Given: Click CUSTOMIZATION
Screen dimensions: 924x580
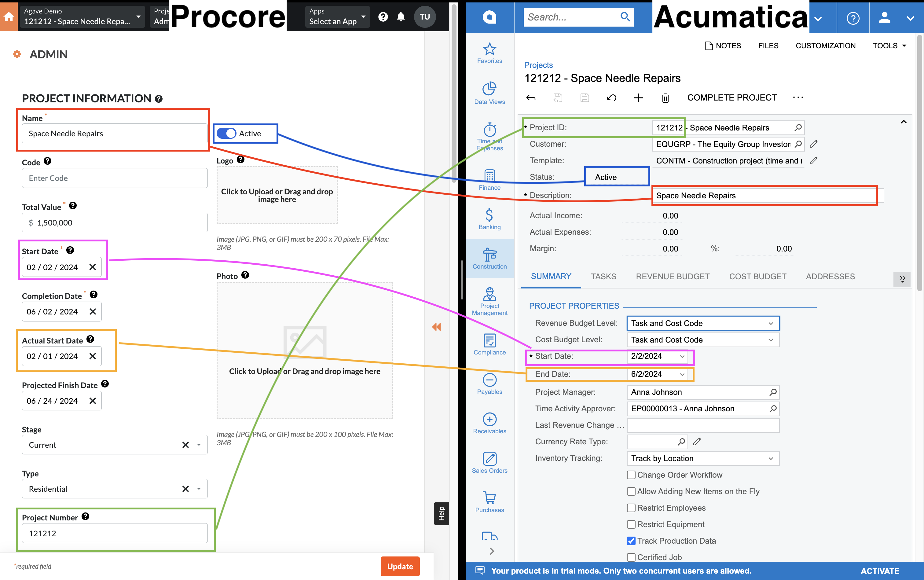Looking at the screenshot, I should click(825, 46).
